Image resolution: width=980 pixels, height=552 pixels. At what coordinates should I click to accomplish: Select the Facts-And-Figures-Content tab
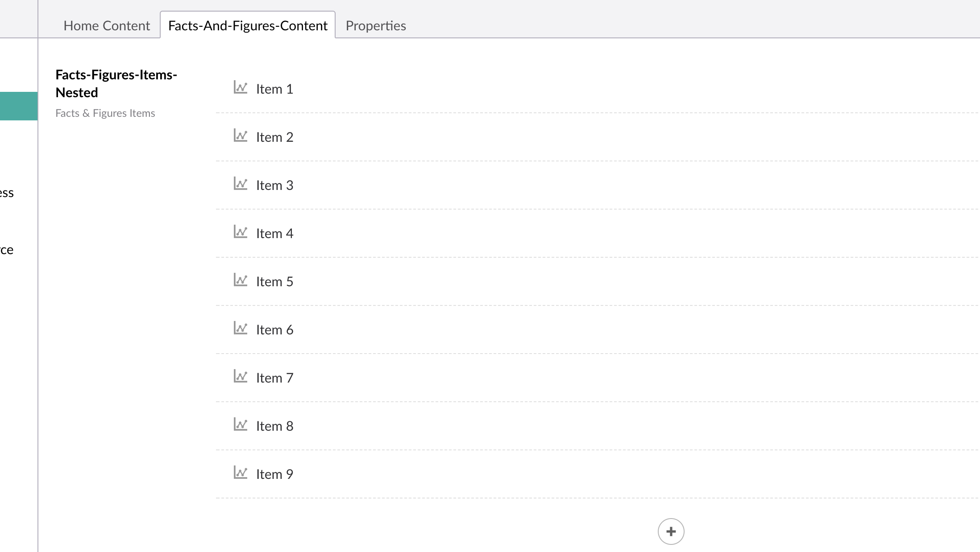248,25
